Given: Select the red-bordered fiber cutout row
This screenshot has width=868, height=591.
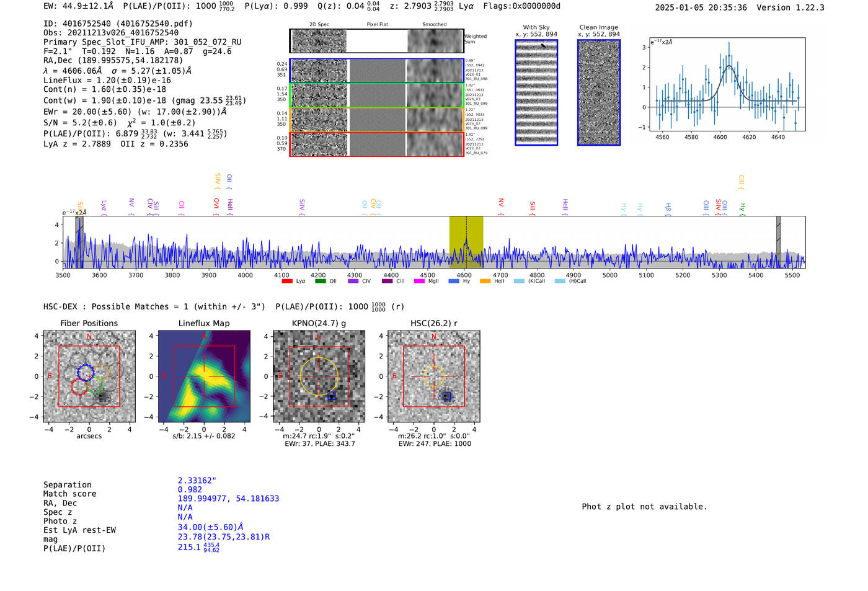Looking at the screenshot, I should tap(376, 144).
